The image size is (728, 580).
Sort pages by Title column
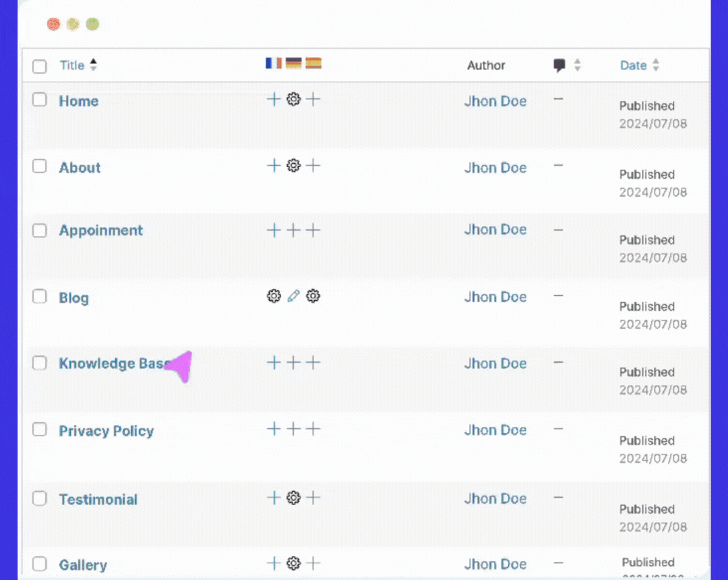coord(72,65)
